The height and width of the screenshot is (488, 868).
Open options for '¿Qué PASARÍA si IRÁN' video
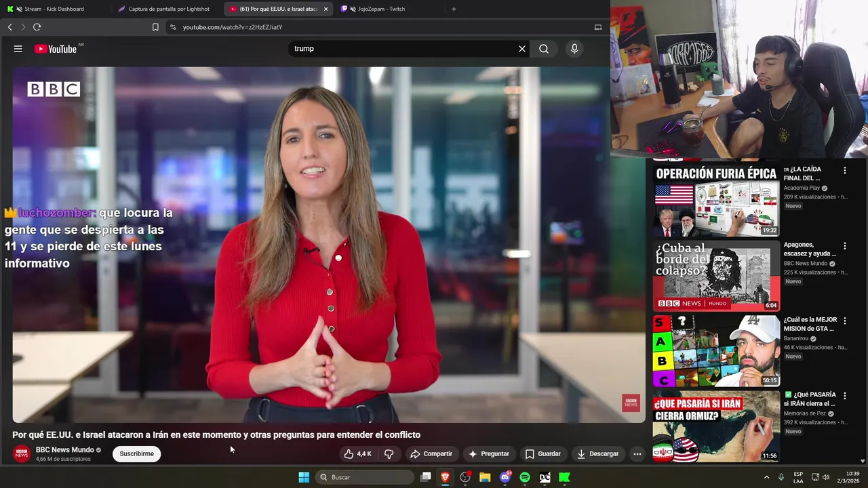844,396
